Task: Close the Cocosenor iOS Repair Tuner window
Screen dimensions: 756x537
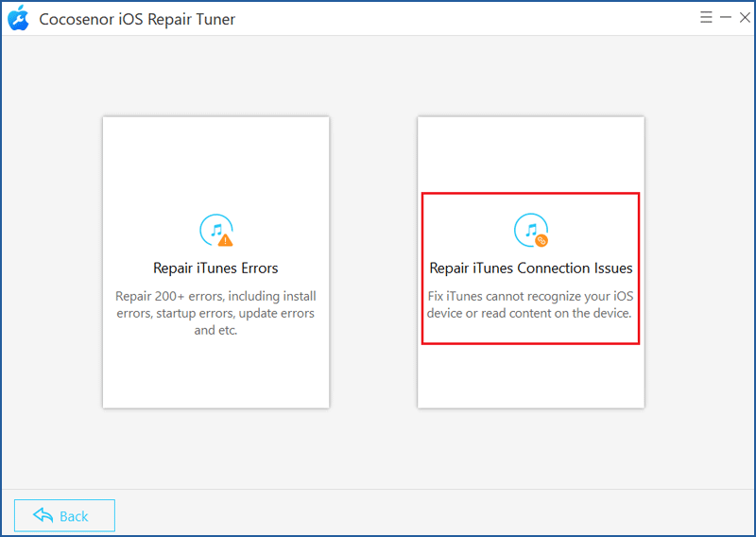Action: coord(745,18)
